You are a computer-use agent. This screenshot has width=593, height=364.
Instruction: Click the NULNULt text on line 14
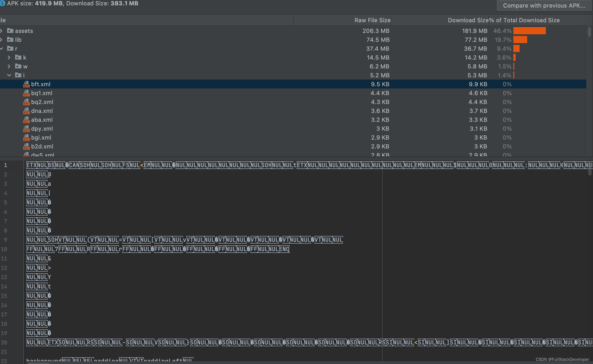(x=38, y=286)
